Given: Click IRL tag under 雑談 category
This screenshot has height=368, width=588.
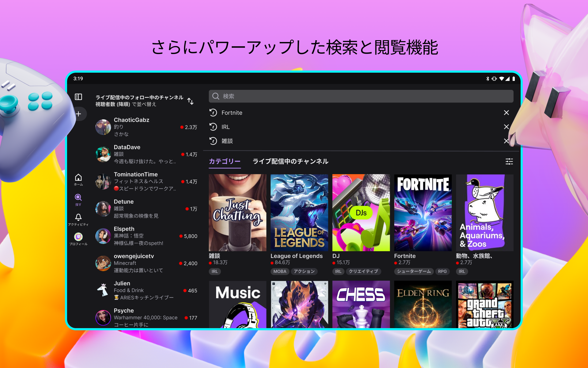Looking at the screenshot, I should (215, 271).
